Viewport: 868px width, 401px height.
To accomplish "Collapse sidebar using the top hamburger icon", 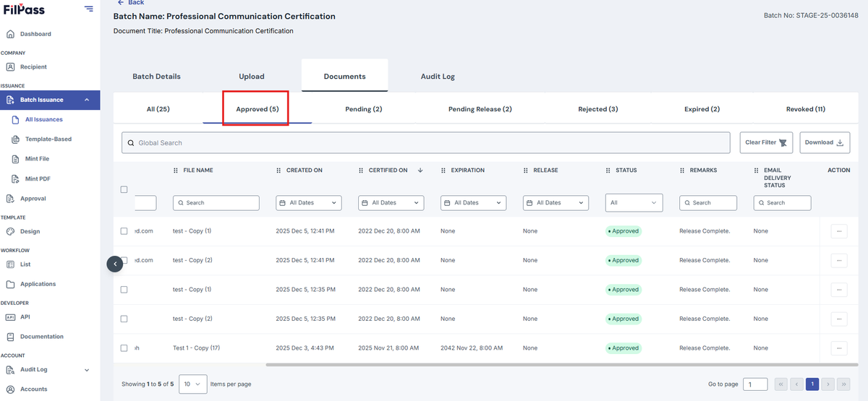I will tap(88, 9).
